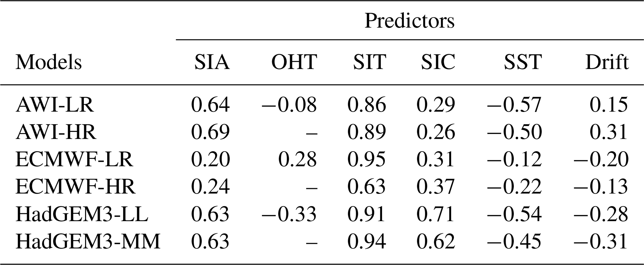Click the AWI-LR OHT value −0.08
The image size is (644, 265).
point(289,105)
